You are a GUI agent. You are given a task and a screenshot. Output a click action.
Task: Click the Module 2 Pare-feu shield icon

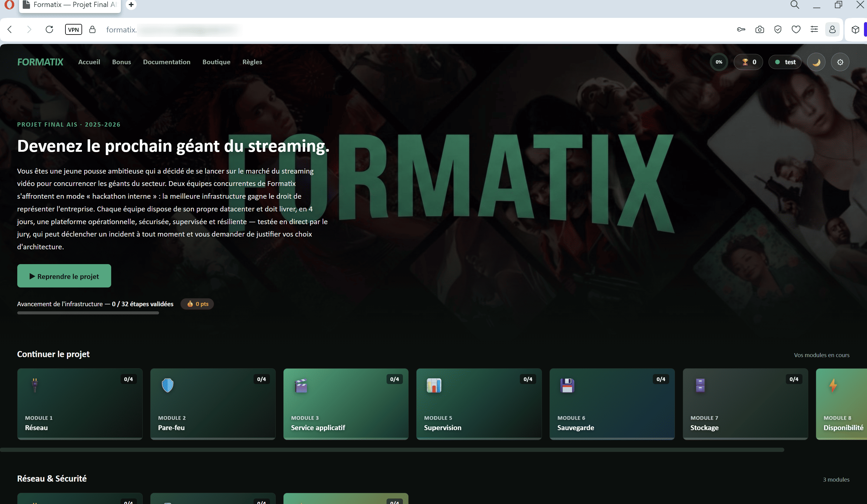click(x=168, y=385)
